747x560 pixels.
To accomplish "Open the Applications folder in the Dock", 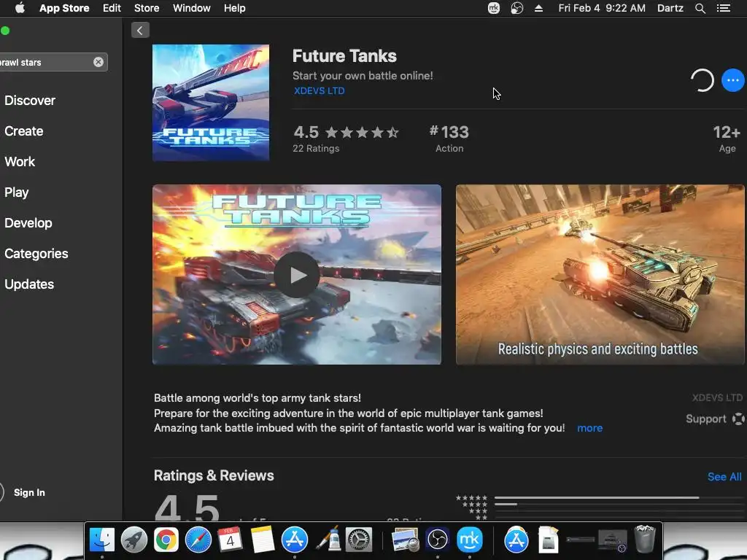I will 516,540.
